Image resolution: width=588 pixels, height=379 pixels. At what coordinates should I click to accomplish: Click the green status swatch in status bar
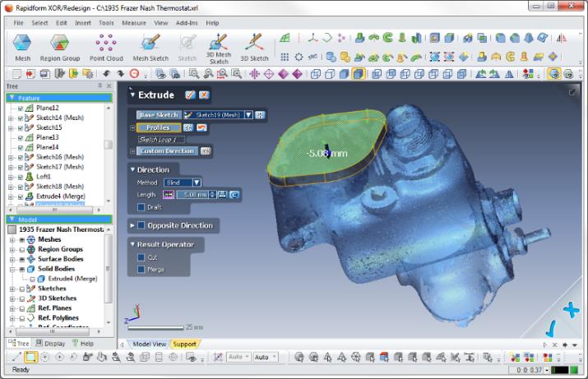tap(574, 370)
